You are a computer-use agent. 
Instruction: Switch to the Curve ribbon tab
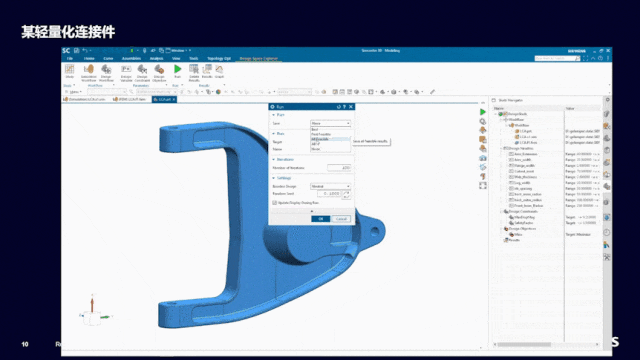(x=108, y=59)
